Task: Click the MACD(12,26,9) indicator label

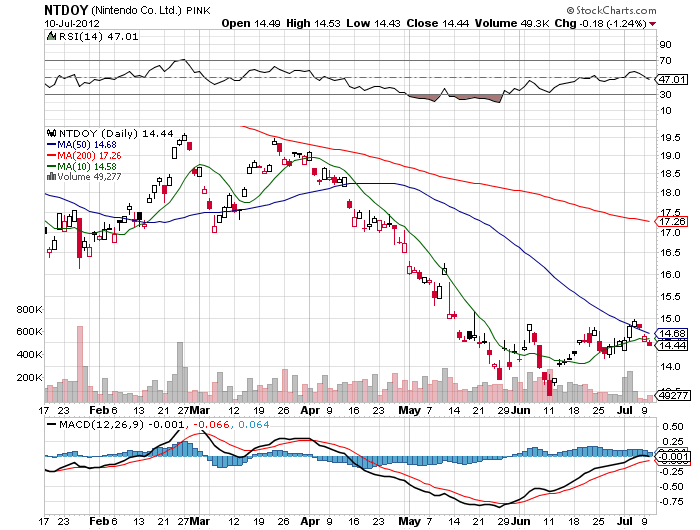Action: click(x=101, y=424)
